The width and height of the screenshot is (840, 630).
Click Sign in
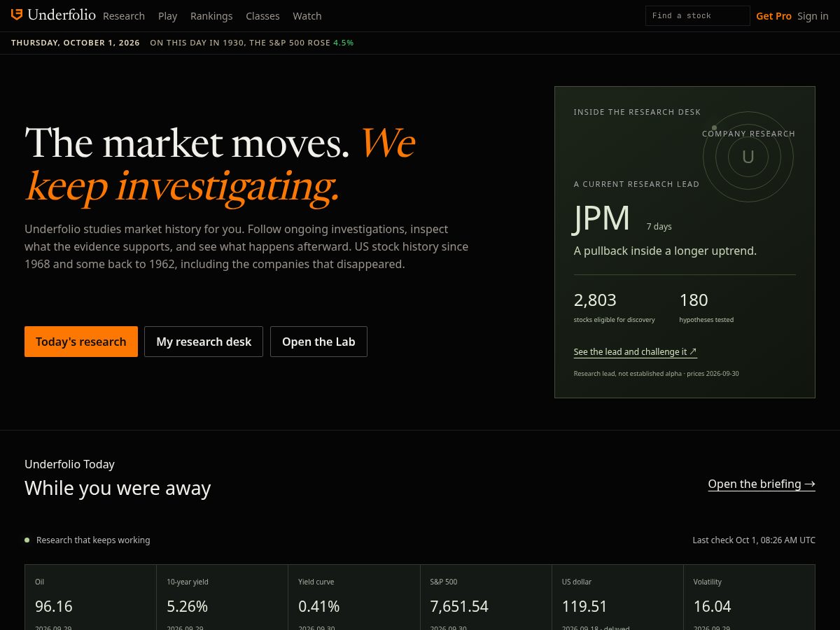coord(813,15)
